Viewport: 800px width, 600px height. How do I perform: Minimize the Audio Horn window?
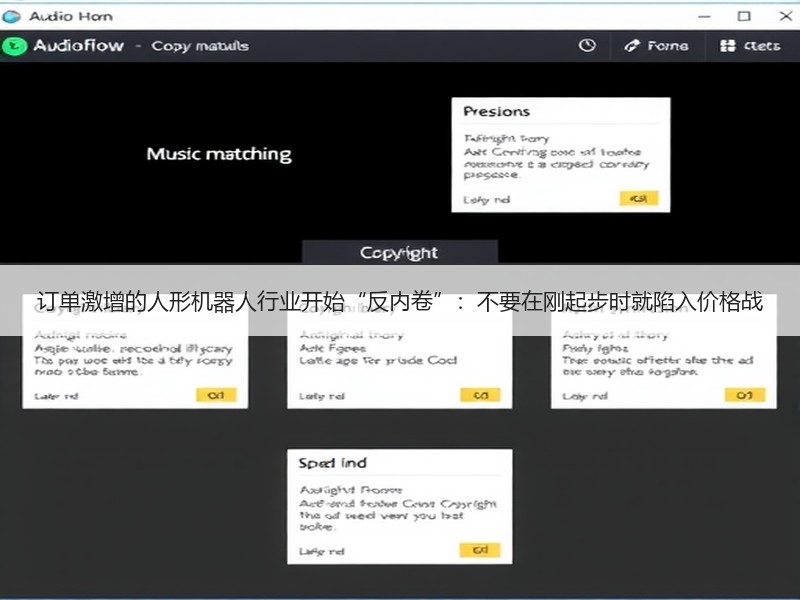(704, 16)
